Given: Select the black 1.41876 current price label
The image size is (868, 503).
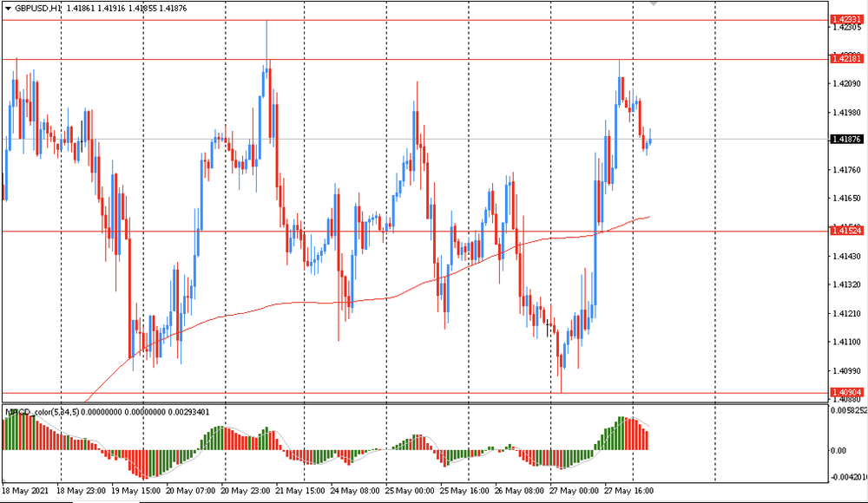Looking at the screenshot, I should (x=846, y=139).
